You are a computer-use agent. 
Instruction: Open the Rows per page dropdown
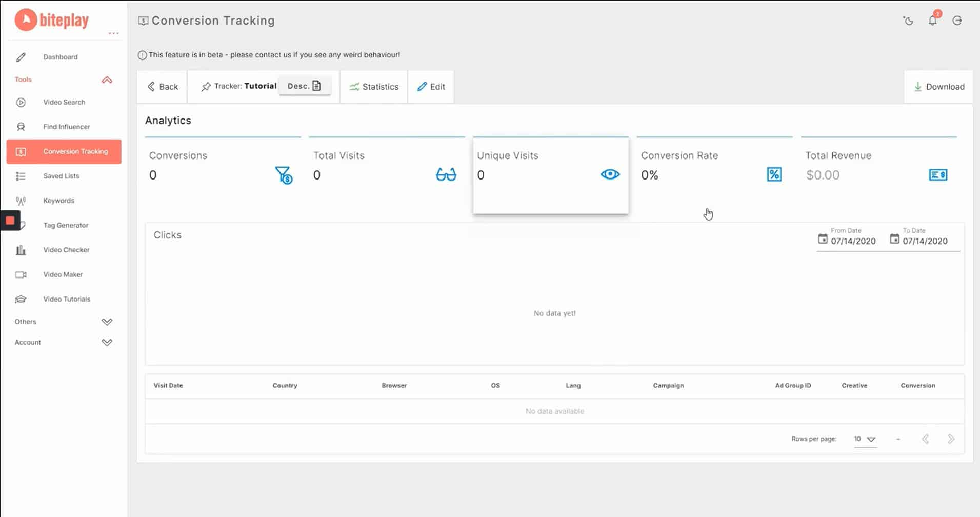click(x=865, y=439)
